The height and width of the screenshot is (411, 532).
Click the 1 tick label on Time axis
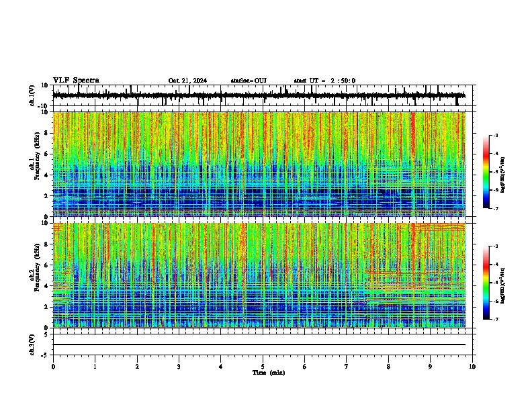tap(95, 367)
